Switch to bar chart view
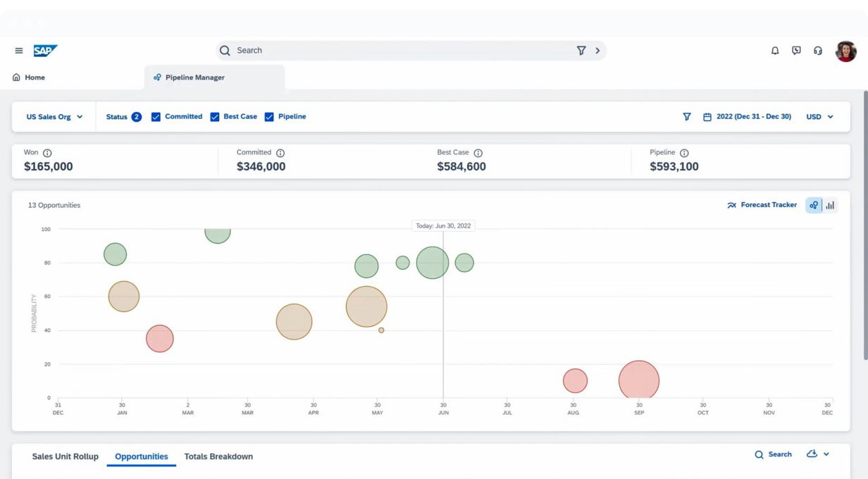The width and height of the screenshot is (868, 479). tap(830, 205)
